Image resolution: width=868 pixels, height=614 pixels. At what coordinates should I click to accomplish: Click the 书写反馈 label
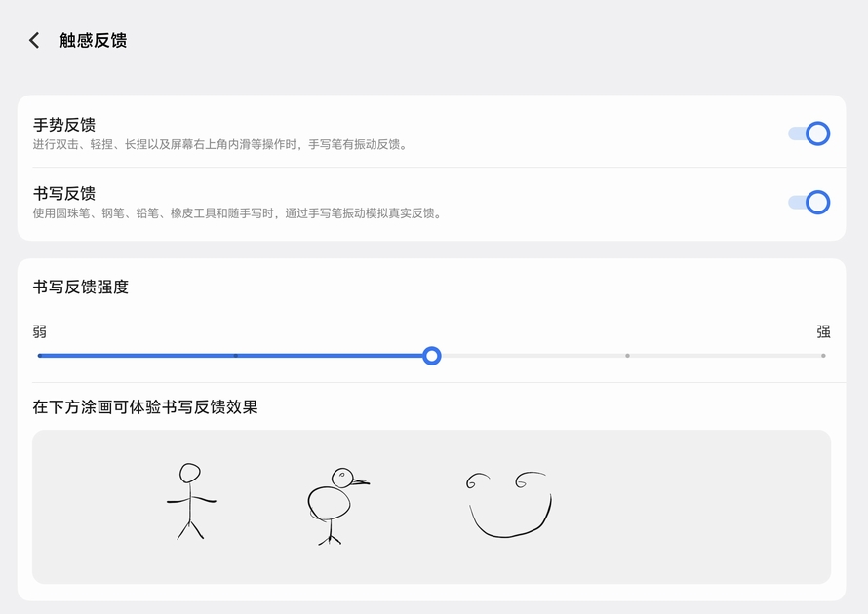tap(64, 194)
